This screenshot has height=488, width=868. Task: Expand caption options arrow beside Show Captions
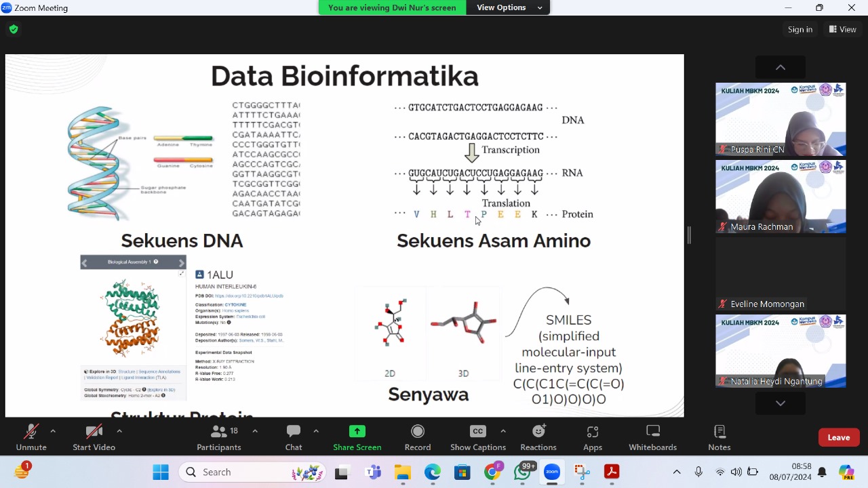pyautogui.click(x=503, y=431)
